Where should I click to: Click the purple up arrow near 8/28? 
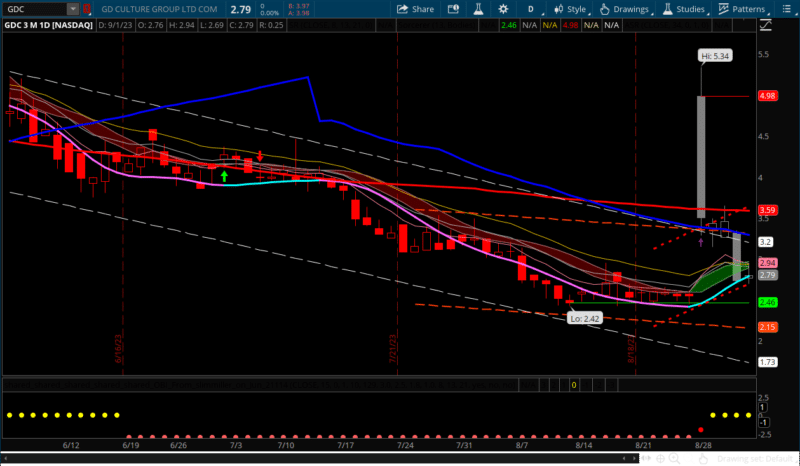pyautogui.click(x=701, y=242)
